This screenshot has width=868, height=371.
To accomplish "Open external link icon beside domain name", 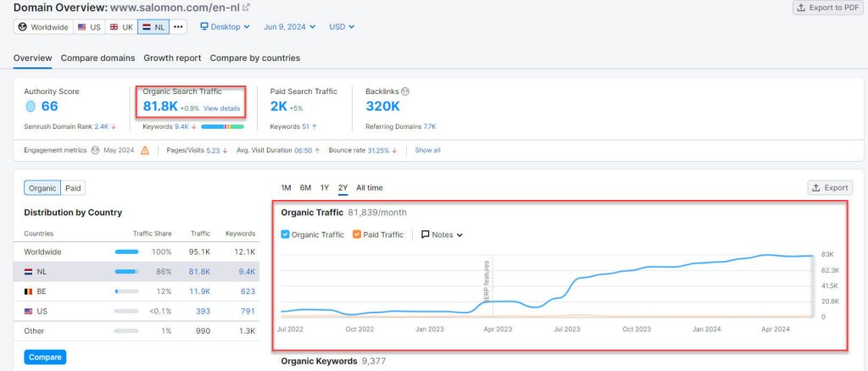I will click(247, 8).
